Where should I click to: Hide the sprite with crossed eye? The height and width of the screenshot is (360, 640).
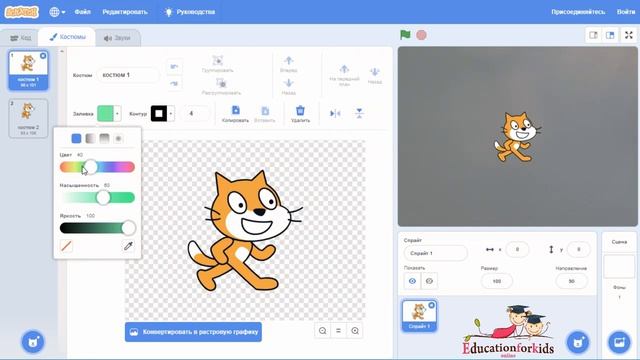click(x=429, y=281)
